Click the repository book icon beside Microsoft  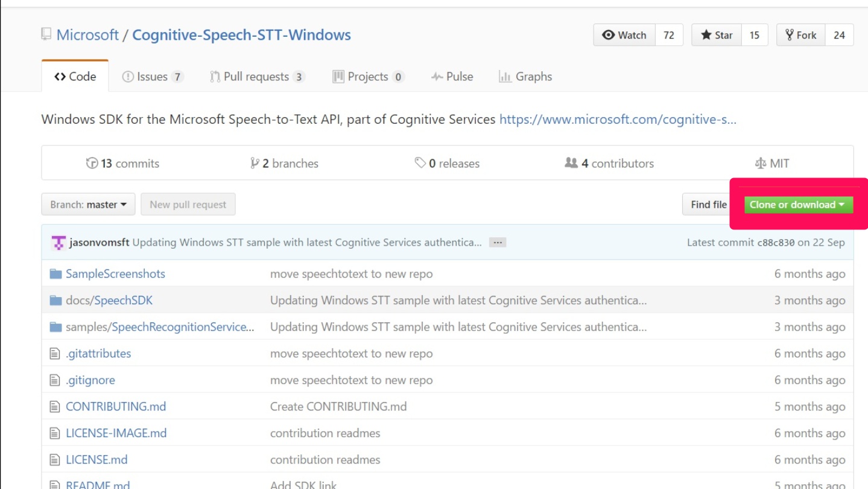46,34
